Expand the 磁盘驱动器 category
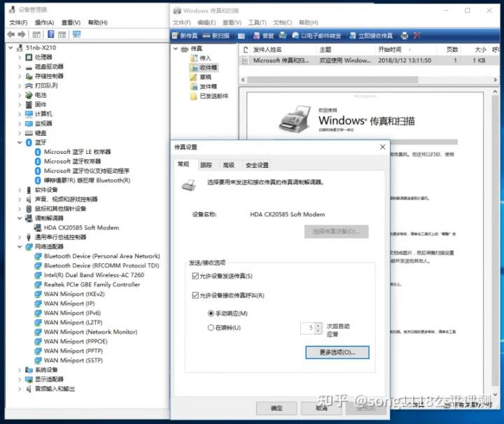This screenshot has width=504, height=424. tap(20, 66)
